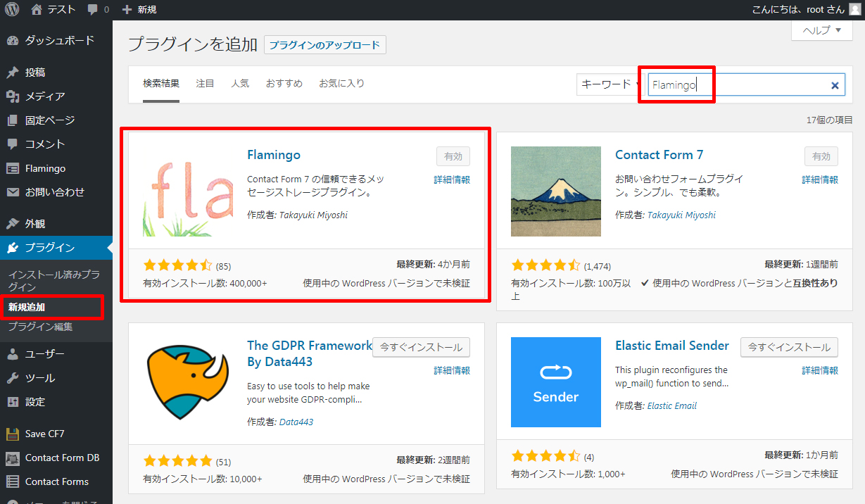
Task: Open the Users icon in sidebar
Action: point(13,354)
